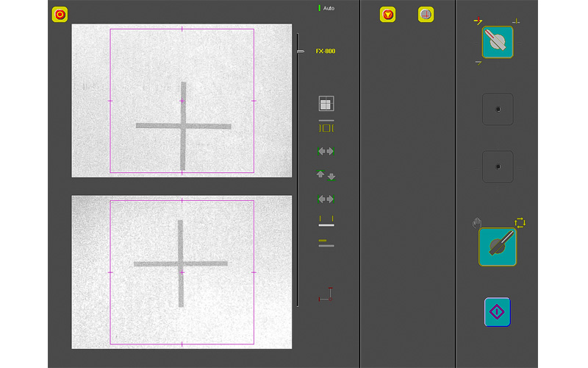Click the red coordinate axis icon
588x368 pixels.
[x=326, y=294]
